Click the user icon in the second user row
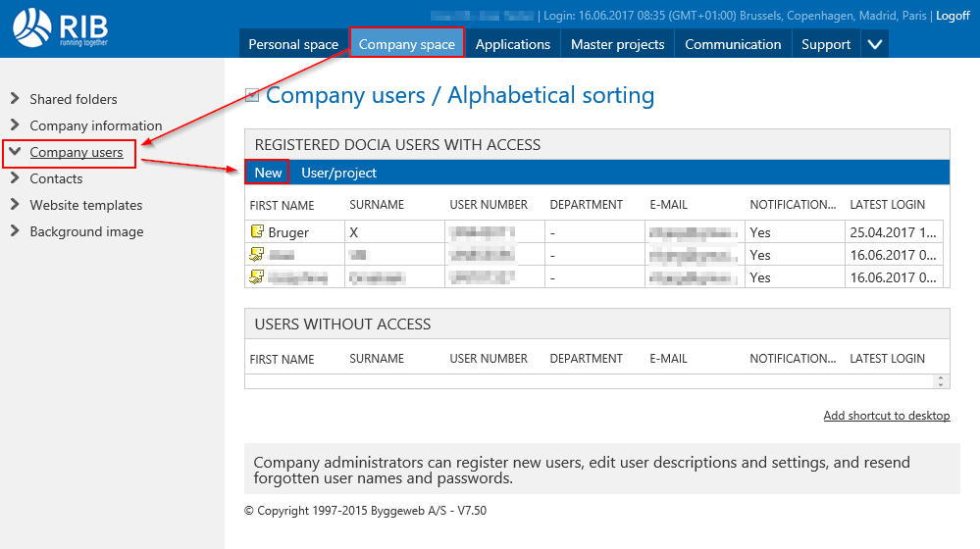The image size is (980, 549). point(257,255)
